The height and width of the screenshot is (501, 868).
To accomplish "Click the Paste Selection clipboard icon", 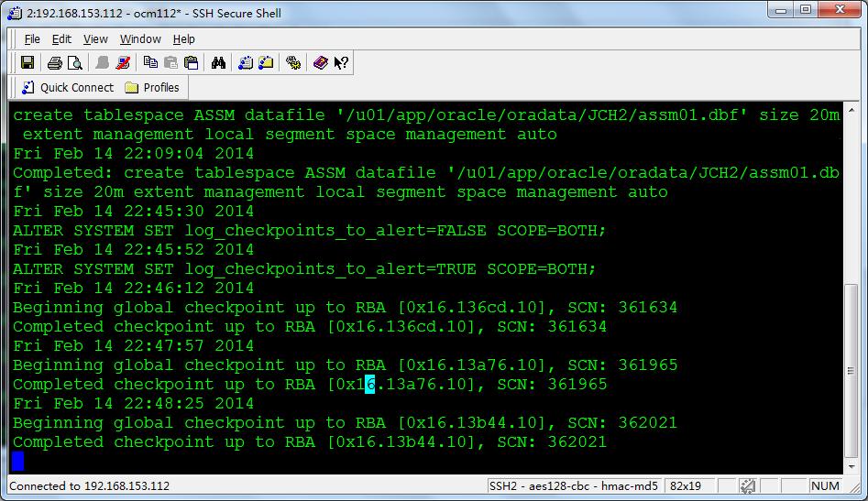I will [191, 62].
